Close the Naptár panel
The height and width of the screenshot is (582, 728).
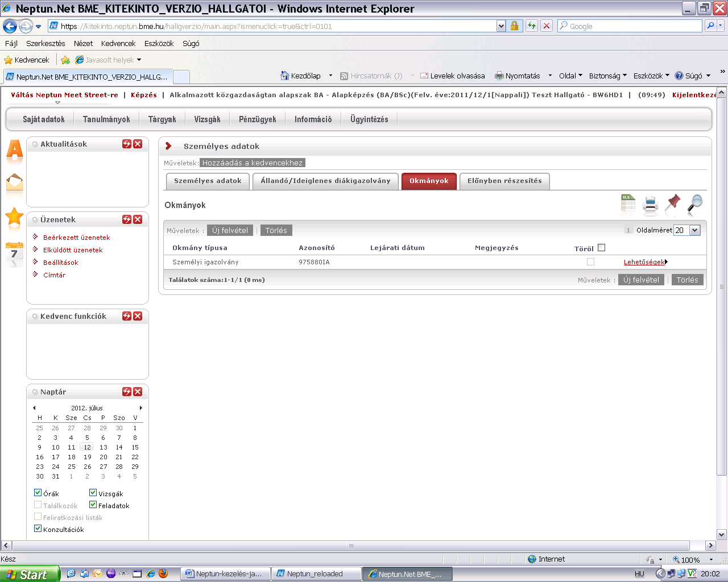[138, 392]
